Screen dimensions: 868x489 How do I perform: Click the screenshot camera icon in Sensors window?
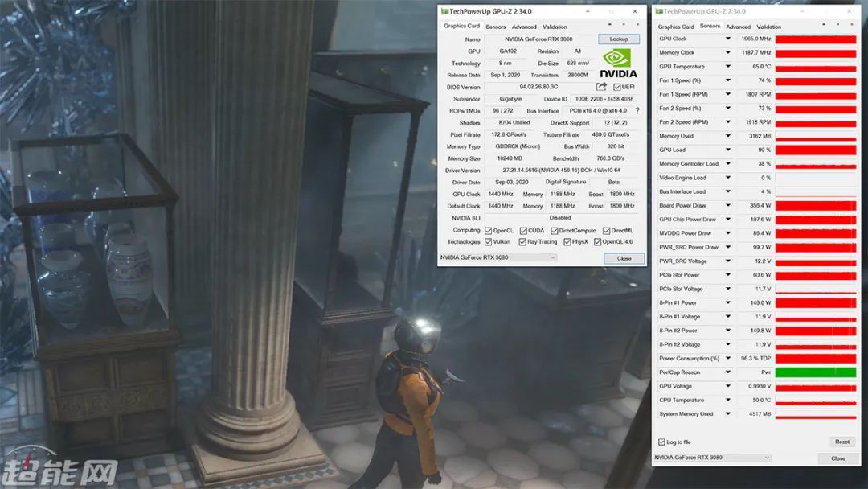pyautogui.click(x=825, y=25)
